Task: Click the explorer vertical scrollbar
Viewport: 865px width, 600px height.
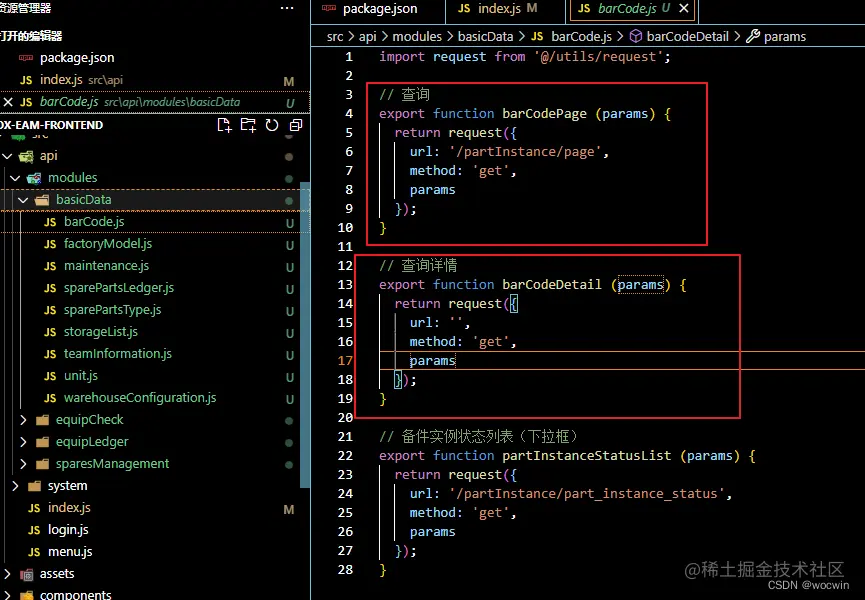Action: tap(305, 334)
